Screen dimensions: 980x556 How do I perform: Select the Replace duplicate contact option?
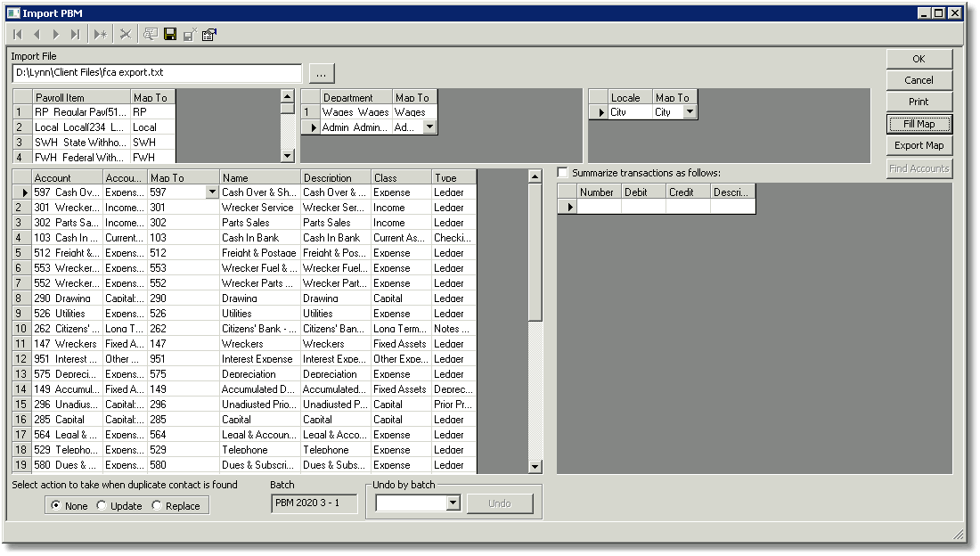coord(156,505)
